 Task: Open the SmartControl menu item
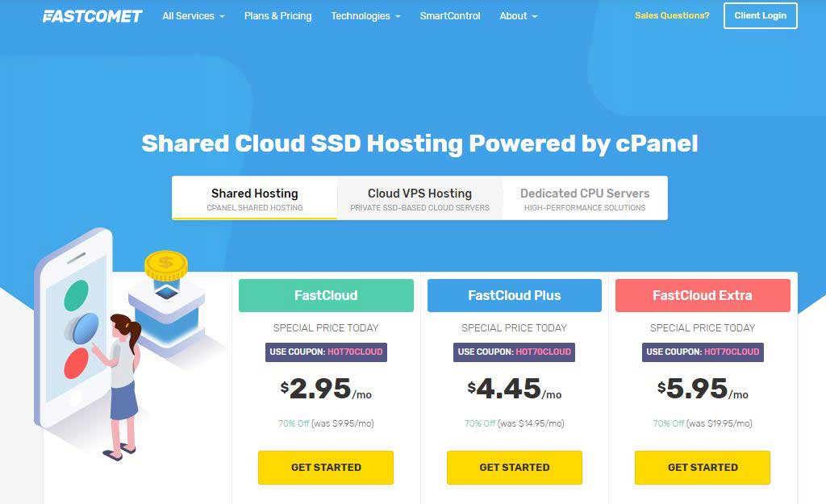point(450,16)
